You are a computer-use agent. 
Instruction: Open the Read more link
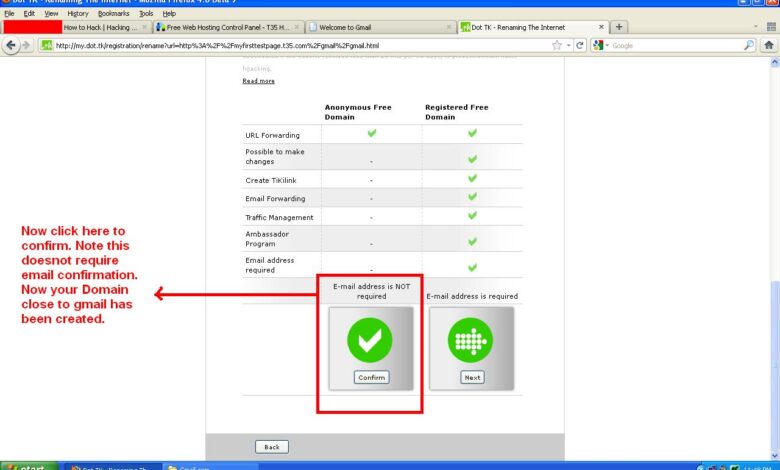coord(258,81)
